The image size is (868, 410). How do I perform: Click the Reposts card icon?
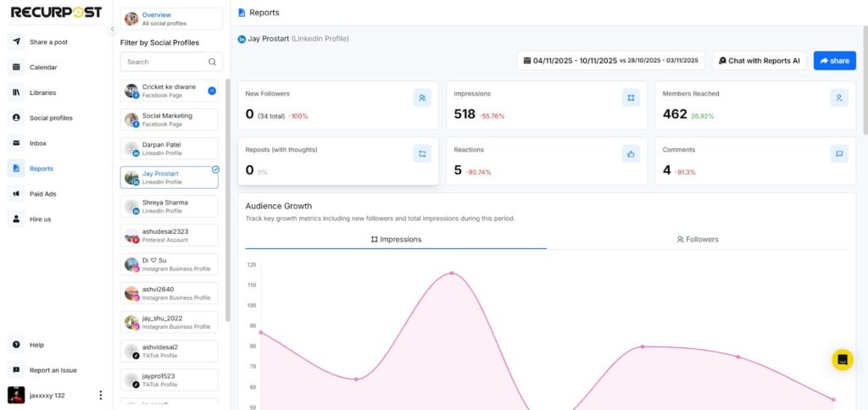click(x=422, y=153)
